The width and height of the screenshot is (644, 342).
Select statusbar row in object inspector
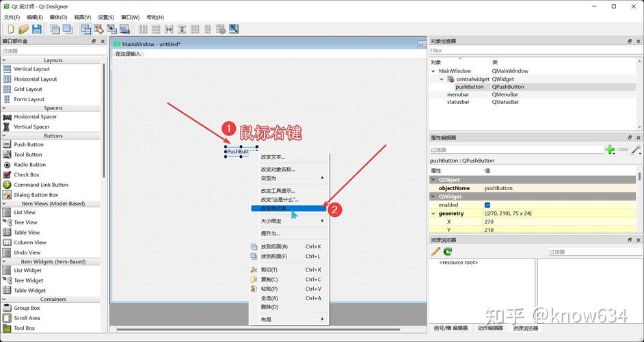coord(533,102)
